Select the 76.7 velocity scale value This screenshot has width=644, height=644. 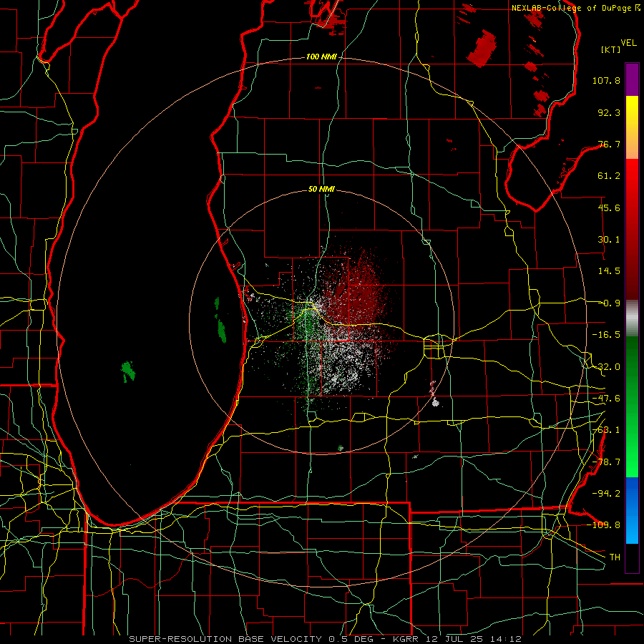tap(609, 144)
